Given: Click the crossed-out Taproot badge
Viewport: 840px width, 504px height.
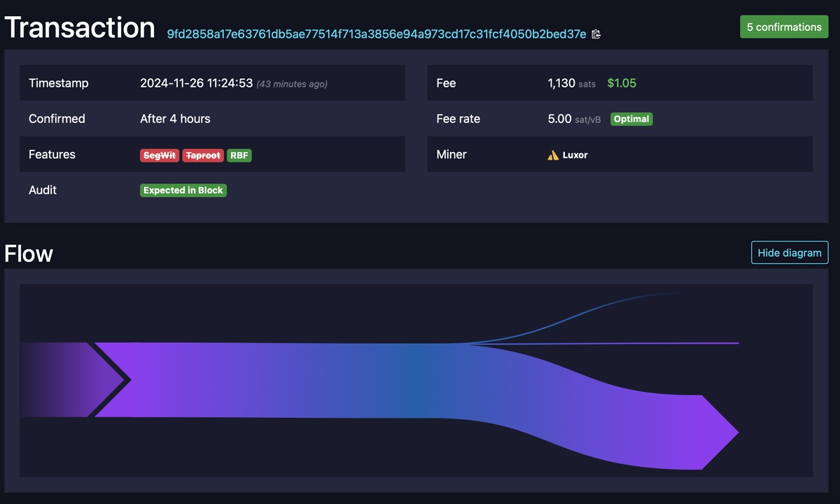Looking at the screenshot, I should click(x=203, y=155).
